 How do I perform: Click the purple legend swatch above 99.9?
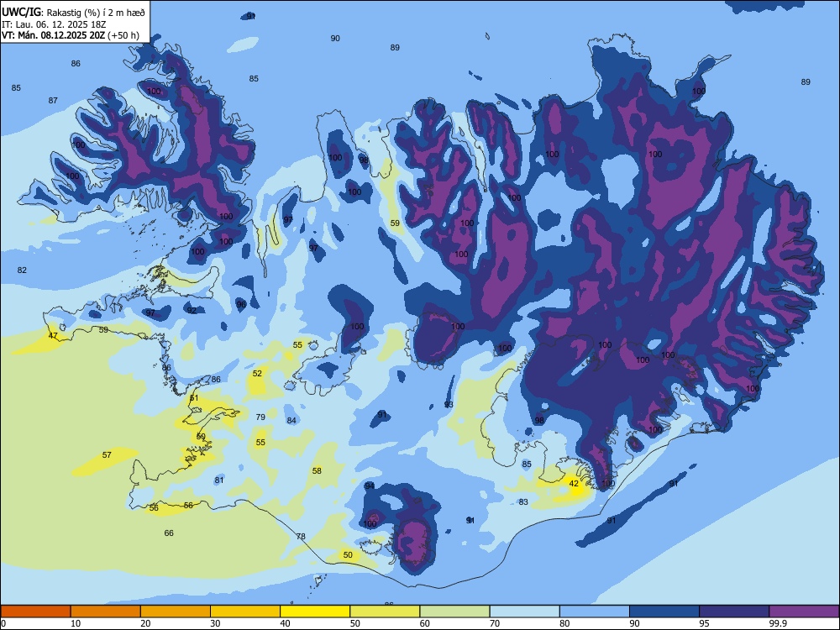click(x=804, y=612)
